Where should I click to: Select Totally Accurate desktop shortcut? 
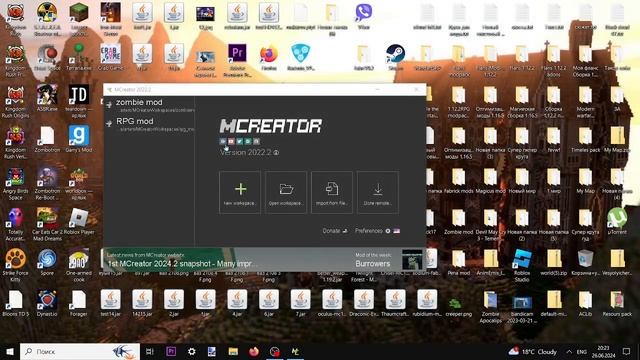coord(16,224)
